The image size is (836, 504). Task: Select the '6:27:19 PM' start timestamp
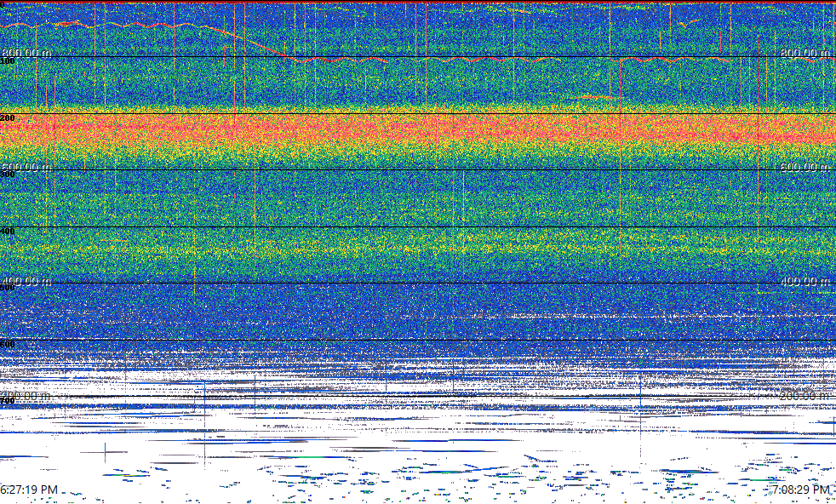coord(29,490)
